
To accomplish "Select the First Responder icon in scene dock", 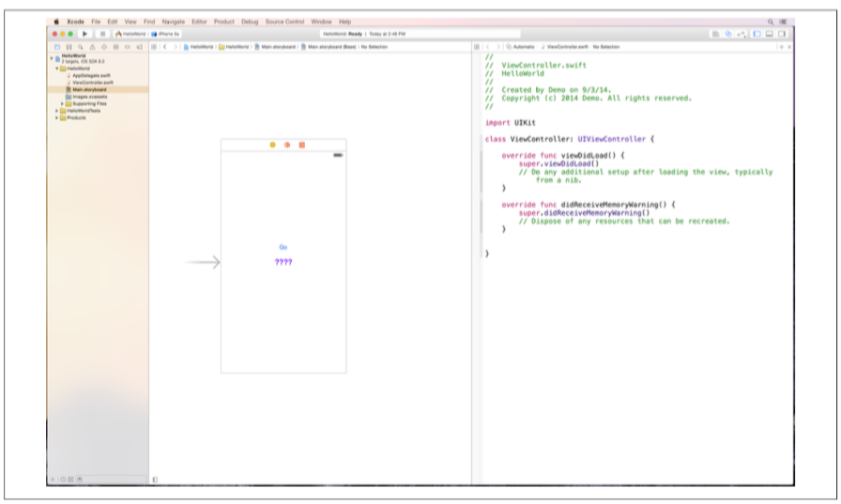I will click(286, 145).
